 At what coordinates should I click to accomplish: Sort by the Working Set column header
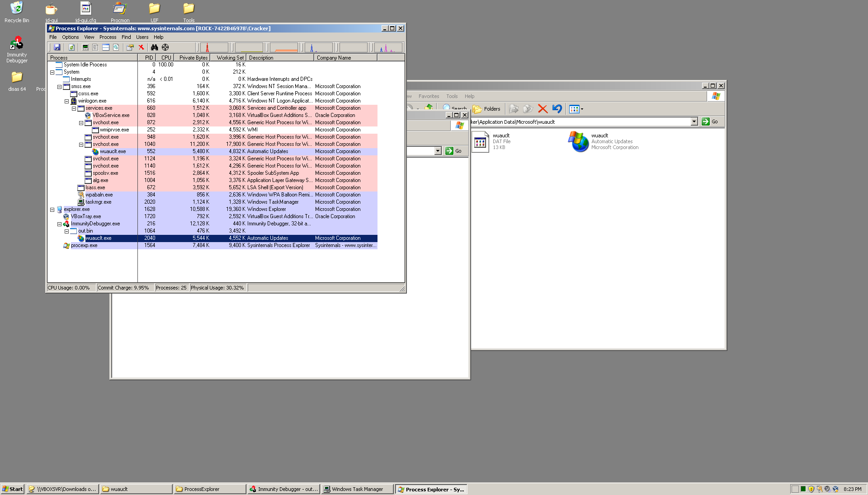click(x=228, y=58)
